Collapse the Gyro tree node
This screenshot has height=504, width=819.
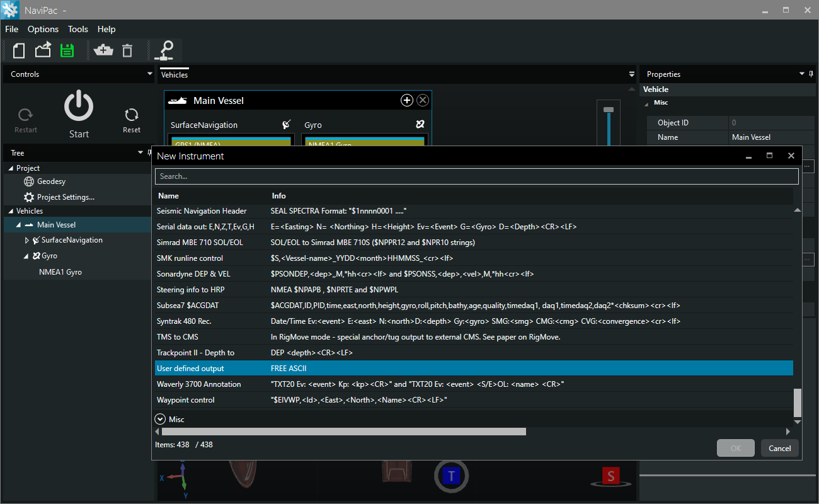coord(26,256)
